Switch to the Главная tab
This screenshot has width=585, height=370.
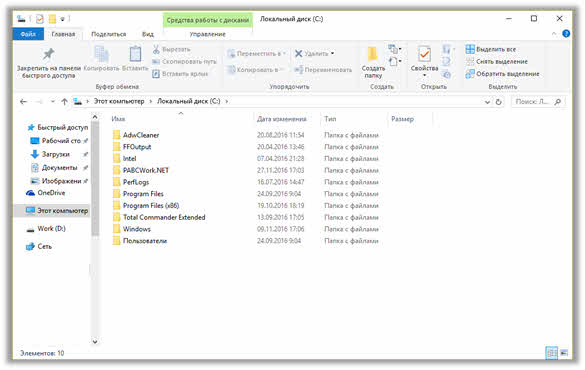[x=63, y=34]
